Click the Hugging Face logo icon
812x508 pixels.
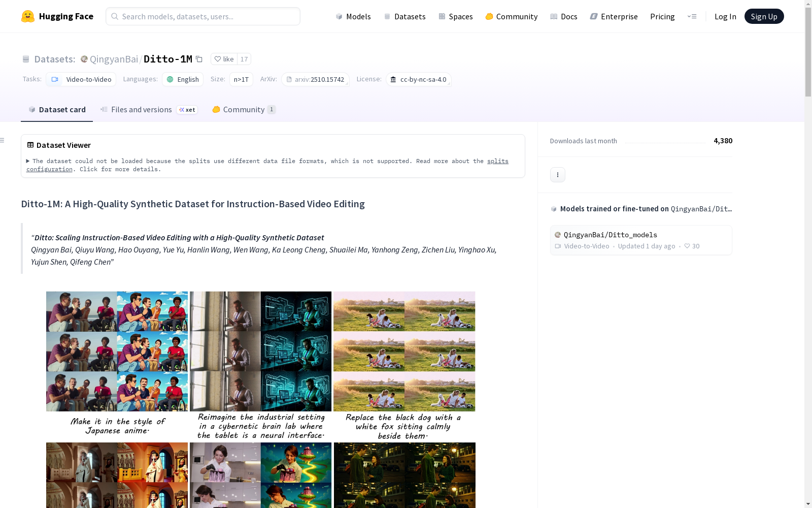[x=28, y=16]
